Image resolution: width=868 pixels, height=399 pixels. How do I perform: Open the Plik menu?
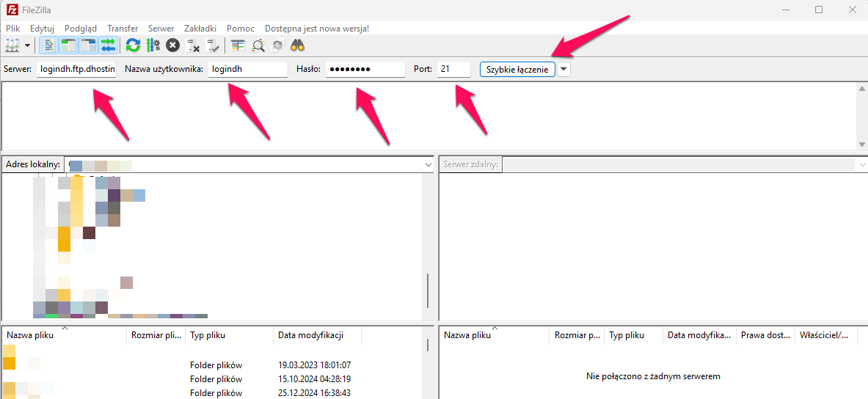(12, 28)
